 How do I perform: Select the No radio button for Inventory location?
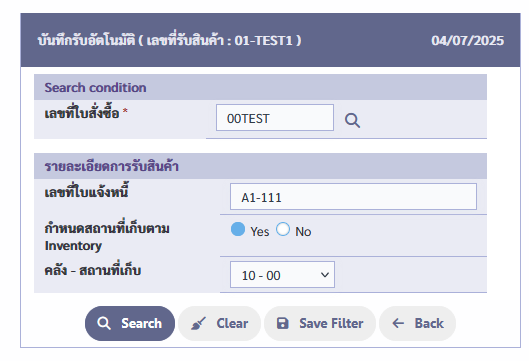pos(283,229)
